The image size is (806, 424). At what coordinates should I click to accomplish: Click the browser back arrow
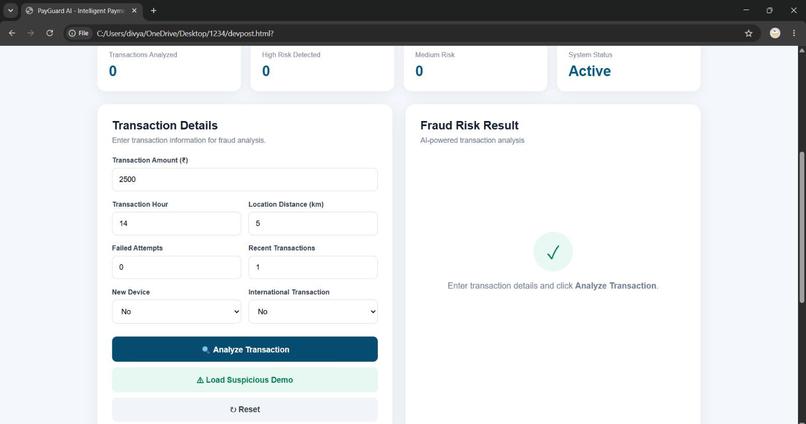tap(12, 33)
